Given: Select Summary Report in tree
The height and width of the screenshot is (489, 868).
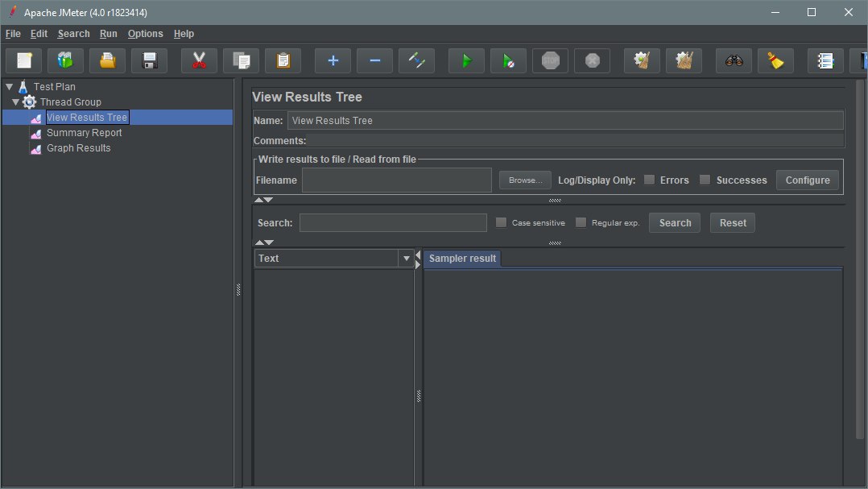Looking at the screenshot, I should tap(84, 132).
